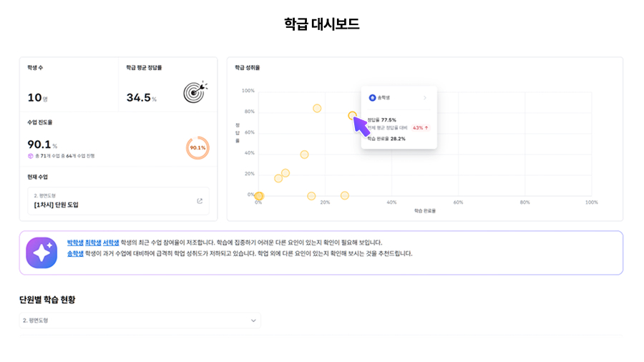The height and width of the screenshot is (362, 644).
Task: Open the 서학생 student link
Action: [111, 243]
